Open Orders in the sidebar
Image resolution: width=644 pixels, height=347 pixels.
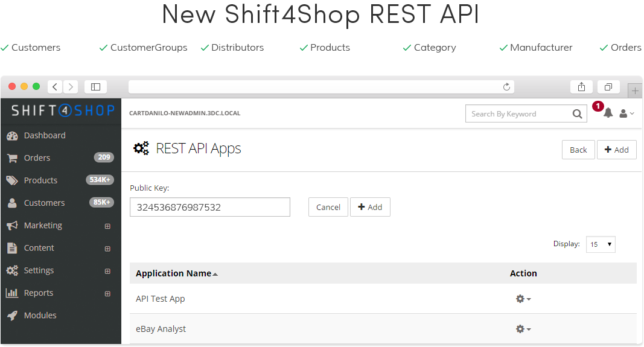point(37,158)
